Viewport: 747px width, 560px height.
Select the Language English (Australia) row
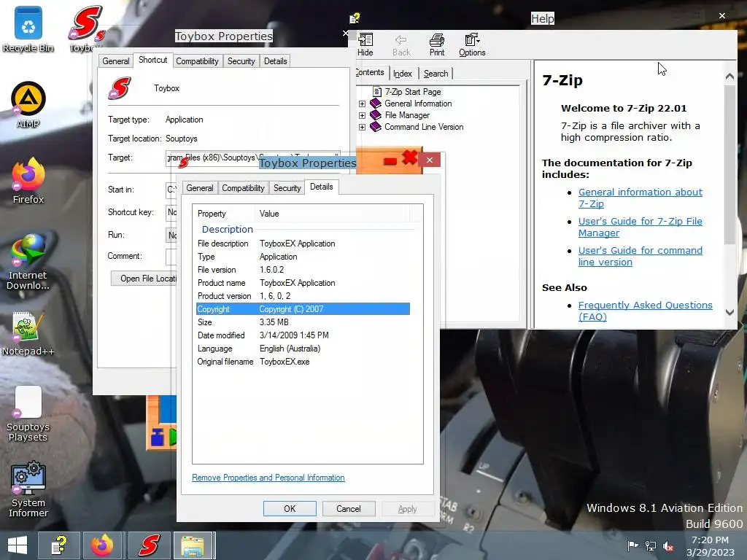[x=303, y=349]
